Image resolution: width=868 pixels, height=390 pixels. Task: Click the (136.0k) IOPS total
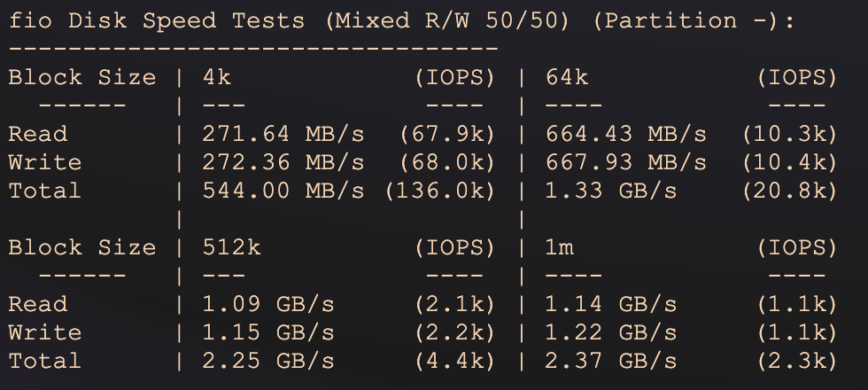coord(439,191)
